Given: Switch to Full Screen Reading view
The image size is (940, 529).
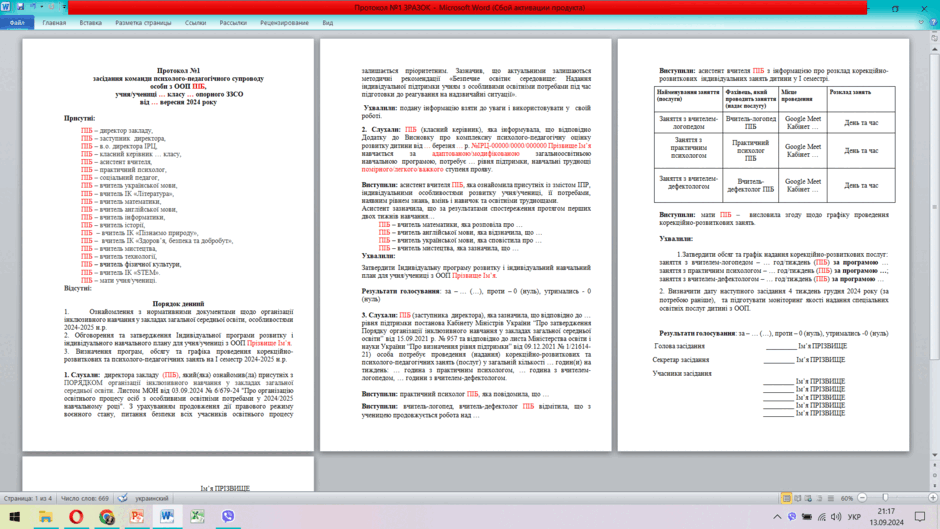Looking at the screenshot, I should 797,498.
